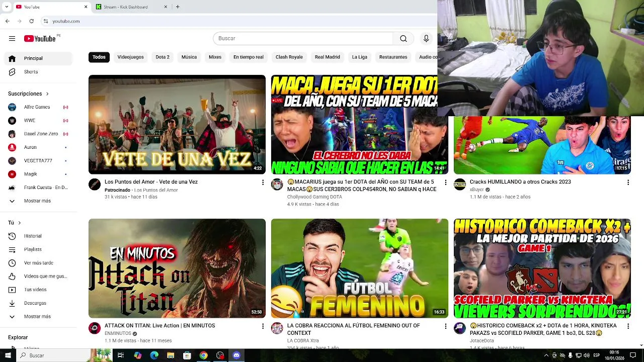Play the Vete de una Vez thumbnail

pos(177,125)
